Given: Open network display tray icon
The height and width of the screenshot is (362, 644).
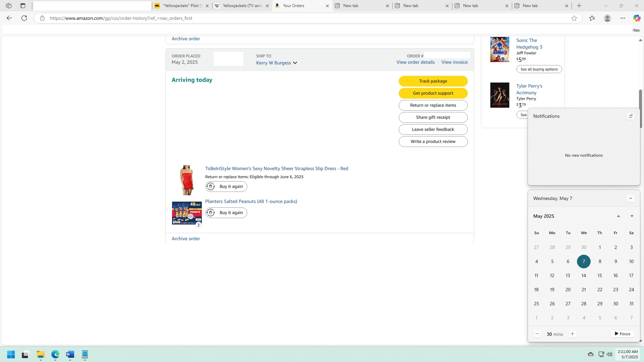Looking at the screenshot, I should [601, 354].
